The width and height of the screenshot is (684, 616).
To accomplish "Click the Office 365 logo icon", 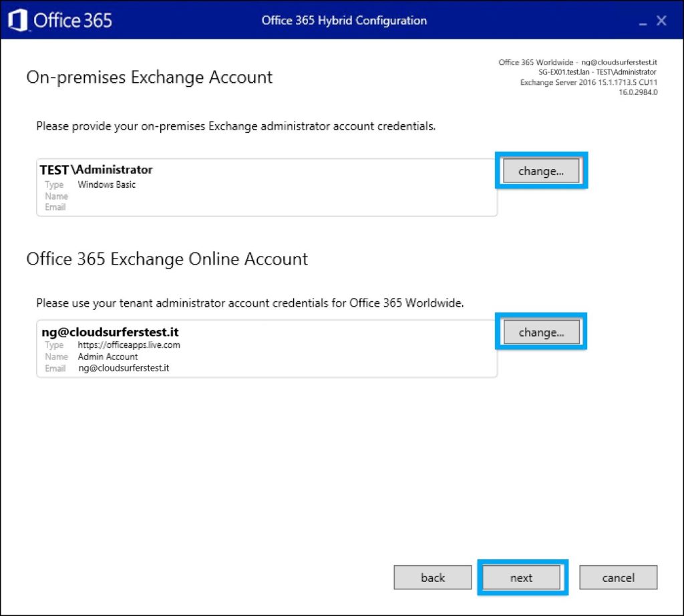I will (x=18, y=21).
